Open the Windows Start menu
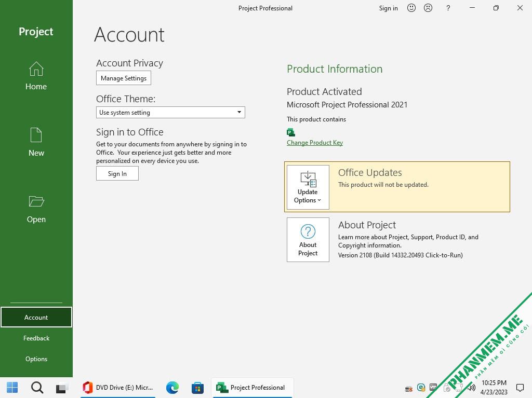This screenshot has width=532, height=398. coord(12,388)
